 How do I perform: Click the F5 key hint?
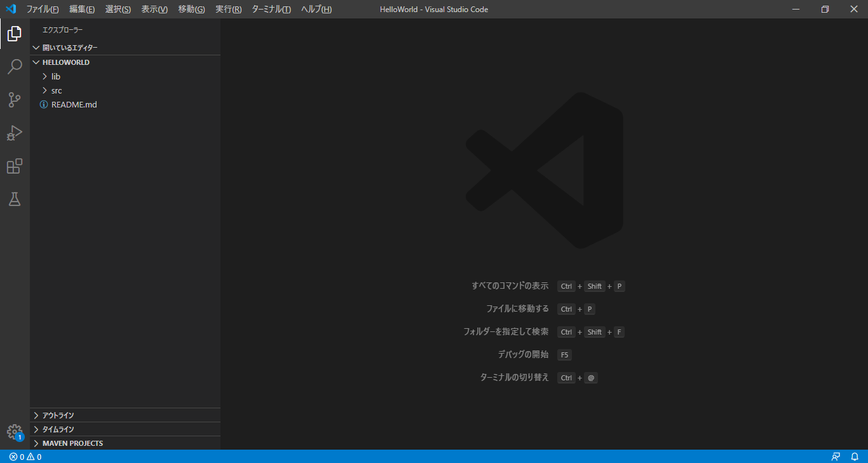point(565,355)
